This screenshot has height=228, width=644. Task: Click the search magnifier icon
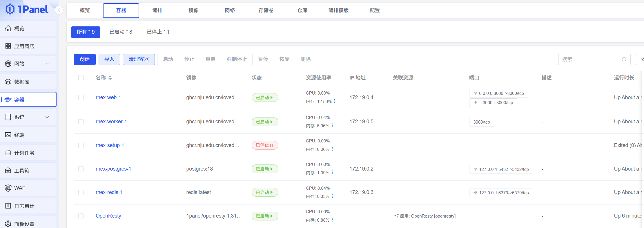click(624, 59)
